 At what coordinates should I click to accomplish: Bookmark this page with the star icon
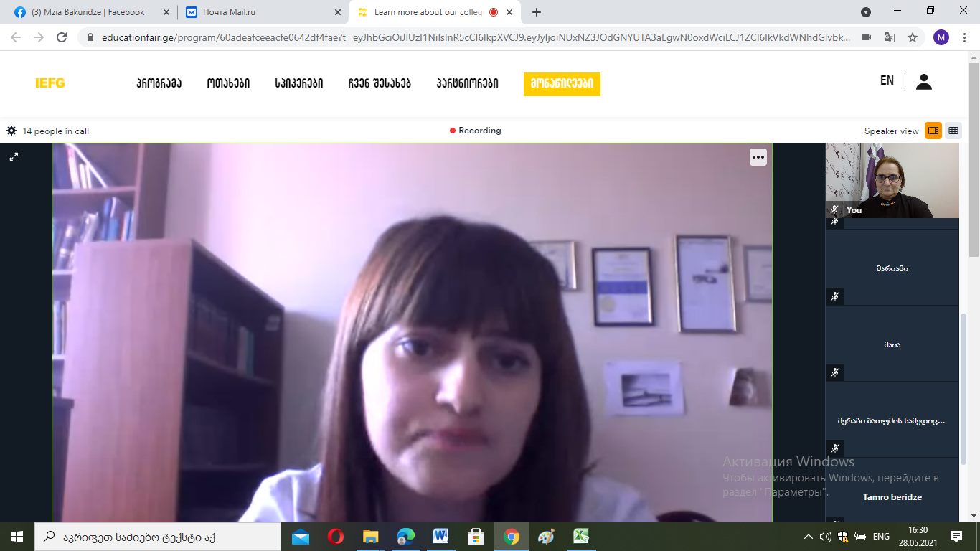(x=913, y=37)
